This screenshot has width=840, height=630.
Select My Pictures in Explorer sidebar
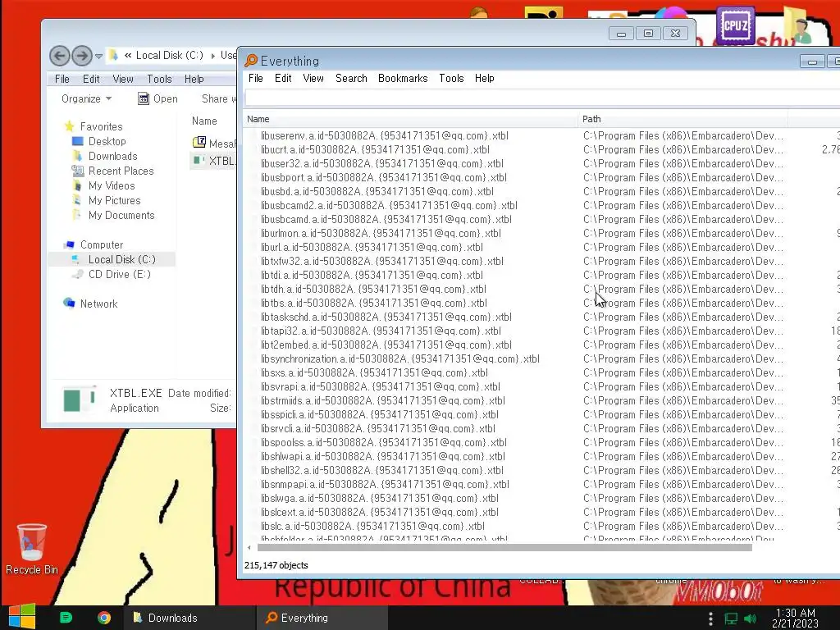click(114, 200)
